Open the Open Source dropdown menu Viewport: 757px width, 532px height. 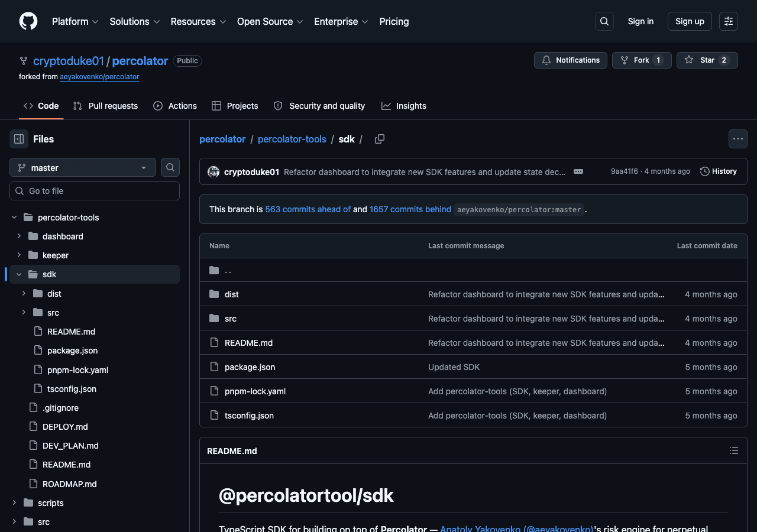tap(270, 21)
